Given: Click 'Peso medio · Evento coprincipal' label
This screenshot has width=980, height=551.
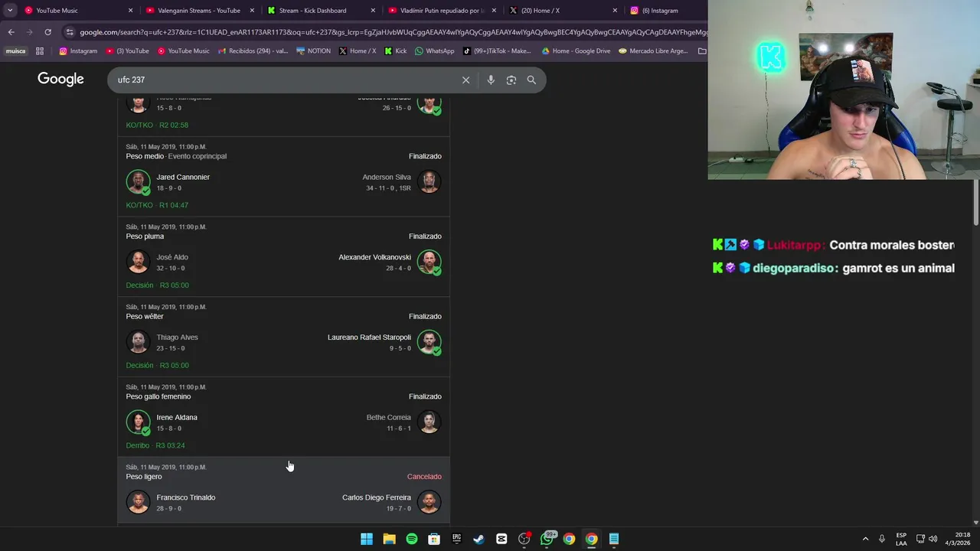Looking at the screenshot, I should coord(176,156).
